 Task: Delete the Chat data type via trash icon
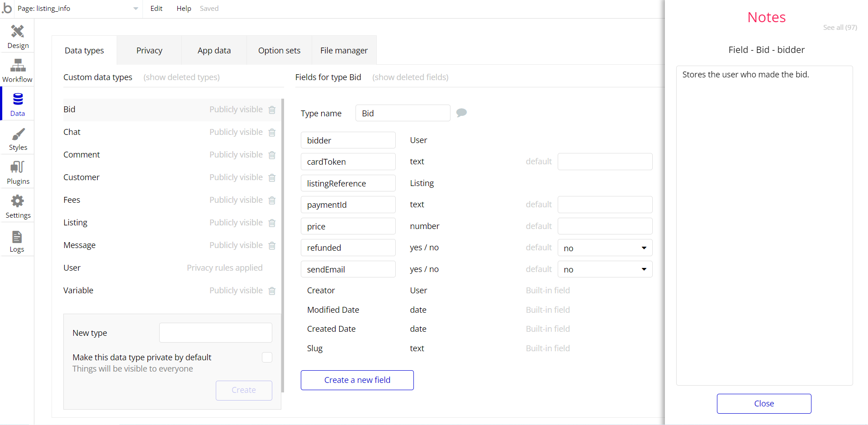[x=272, y=133]
